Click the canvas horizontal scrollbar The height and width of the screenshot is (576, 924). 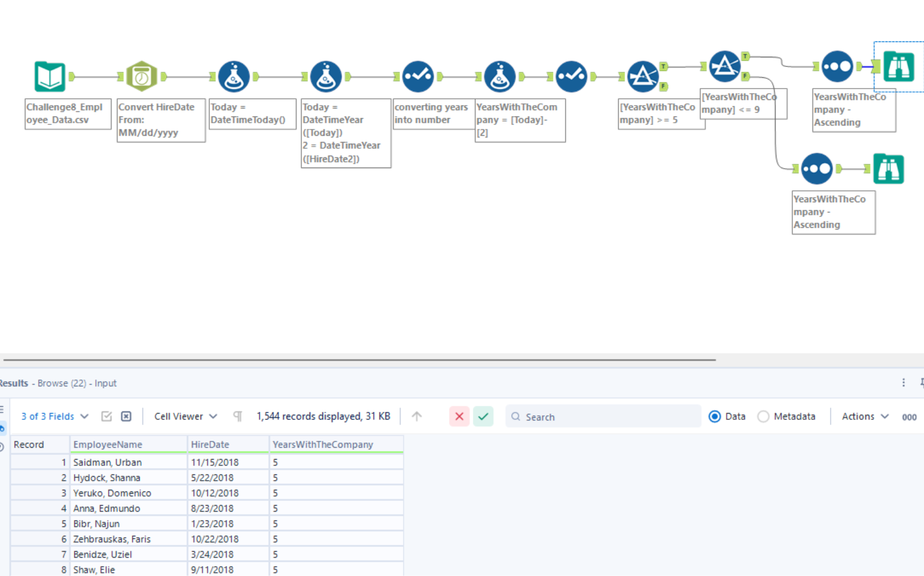[x=359, y=360]
